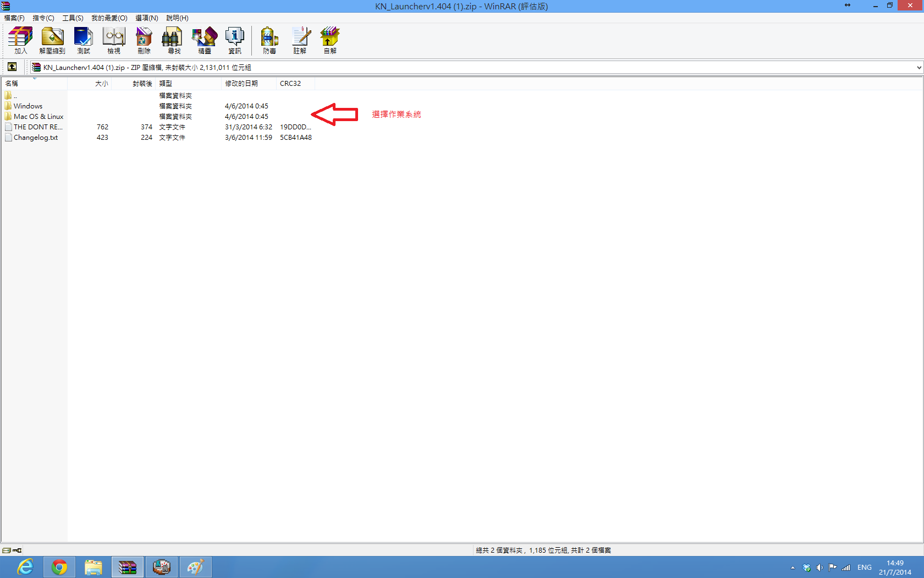Screen dimensions: 924x578
Task: Click the WinRAR taskbar button
Action: (128, 567)
